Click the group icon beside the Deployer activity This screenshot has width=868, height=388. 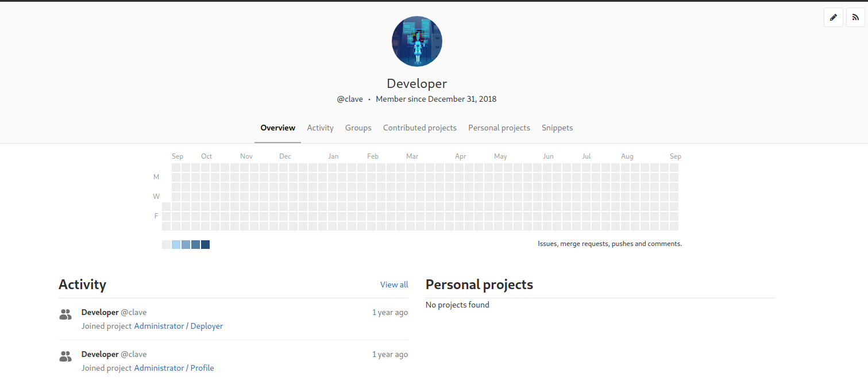coord(65,314)
